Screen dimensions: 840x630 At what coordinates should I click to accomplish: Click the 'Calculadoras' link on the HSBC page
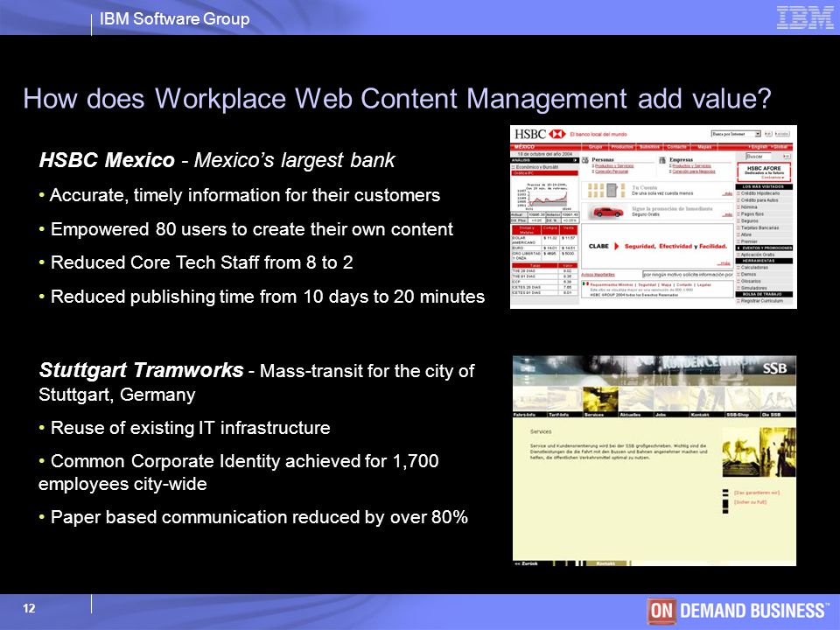pos(754,268)
